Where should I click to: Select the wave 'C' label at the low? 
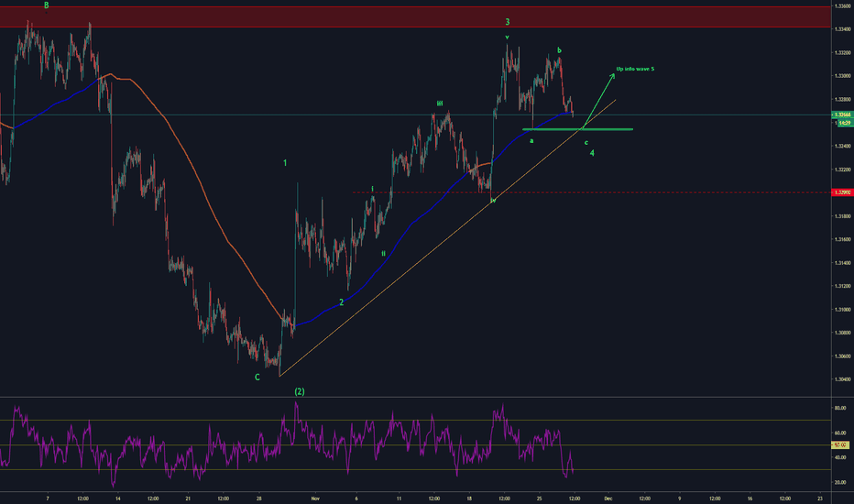click(x=257, y=377)
